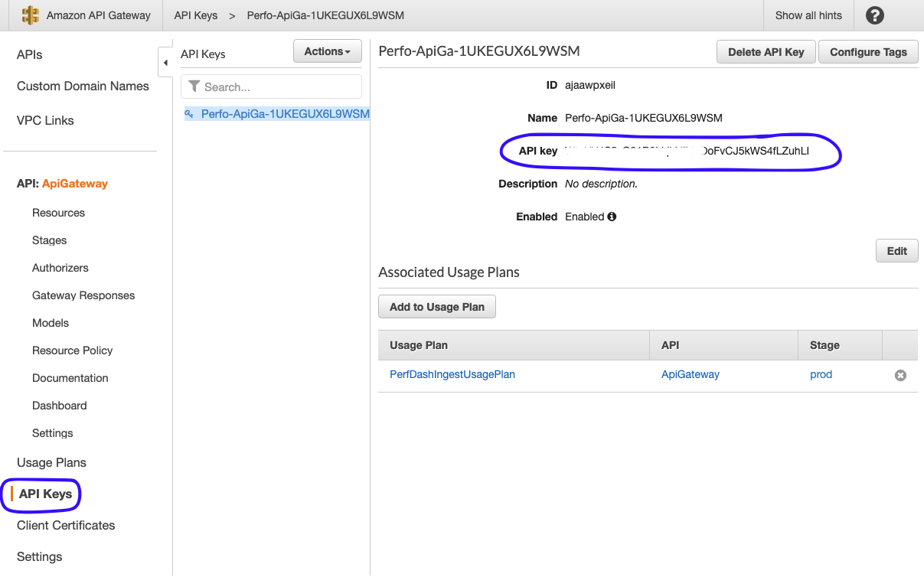Click the partially hidden API key value

coord(687,151)
